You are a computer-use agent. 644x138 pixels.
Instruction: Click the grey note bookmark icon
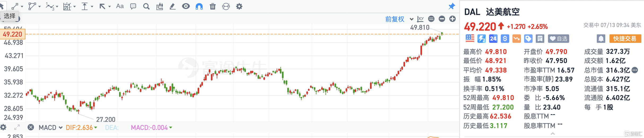pos(540,39)
